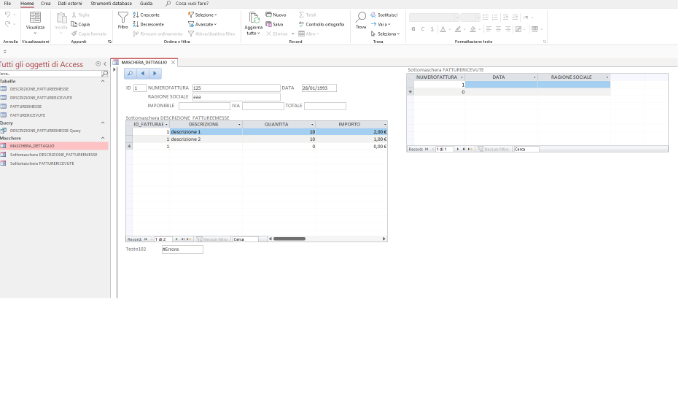This screenshot has width=700, height=394.
Task: Open the Seleziona dropdown in Trova group
Action: (x=385, y=33)
